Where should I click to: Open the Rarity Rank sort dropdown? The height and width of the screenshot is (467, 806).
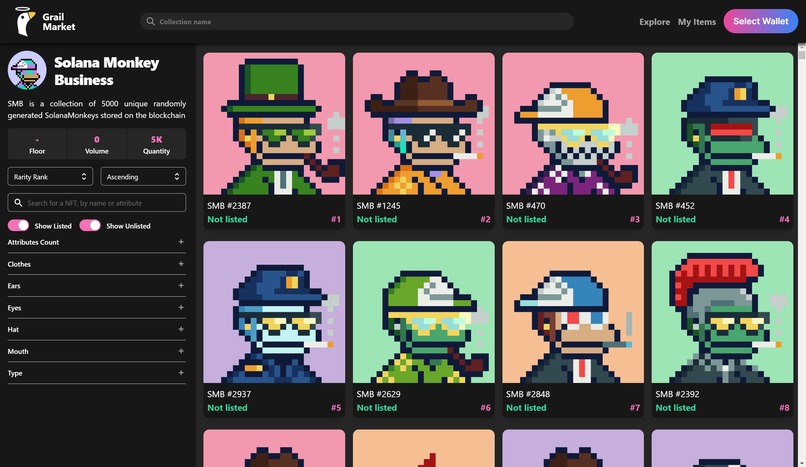(x=50, y=177)
